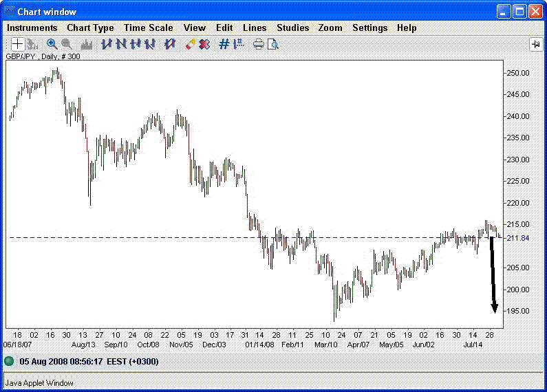
Task: Click the Lines menu
Action: tap(255, 28)
